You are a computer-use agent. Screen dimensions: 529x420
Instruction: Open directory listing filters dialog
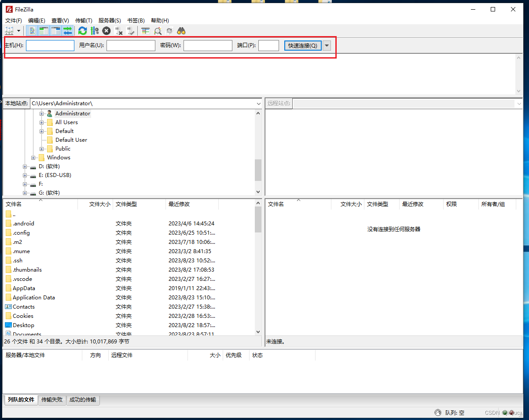coord(145,31)
